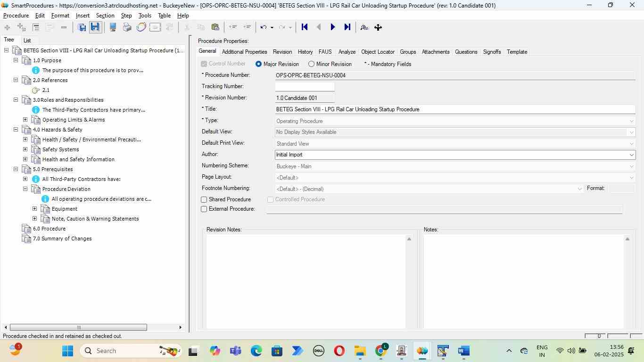Select the Minor Revision radio button
The height and width of the screenshot is (362, 644).
311,64
